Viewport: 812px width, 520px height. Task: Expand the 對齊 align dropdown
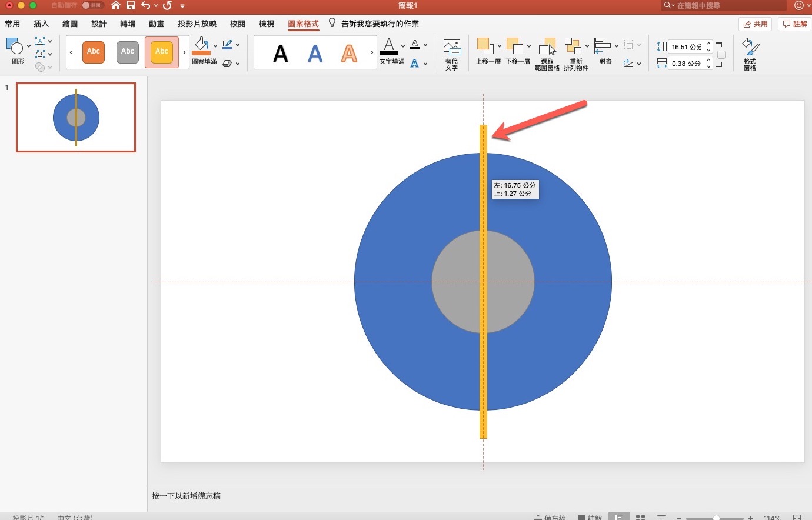[x=616, y=46]
